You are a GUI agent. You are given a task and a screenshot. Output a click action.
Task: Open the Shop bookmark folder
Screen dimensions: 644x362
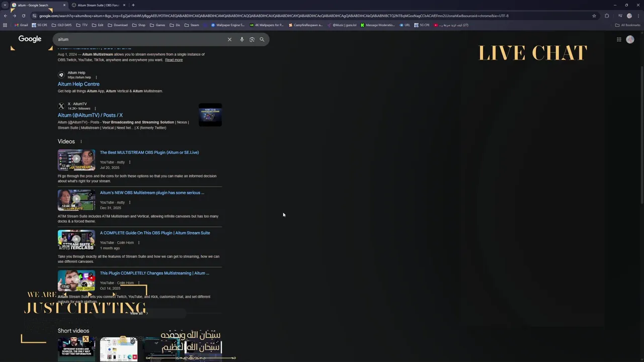click(139, 25)
